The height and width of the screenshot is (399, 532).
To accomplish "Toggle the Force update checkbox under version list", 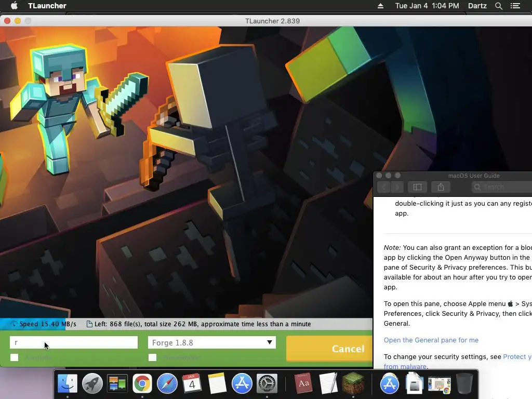I will (x=152, y=357).
